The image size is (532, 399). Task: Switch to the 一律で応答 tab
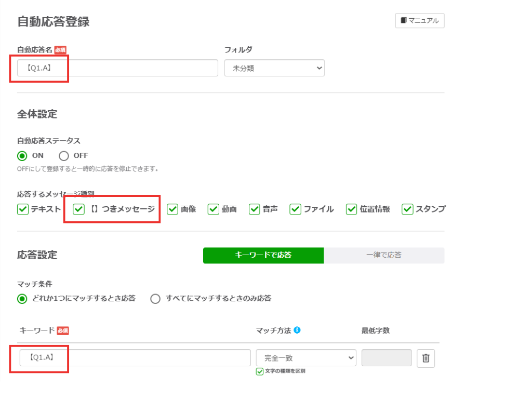pos(384,255)
